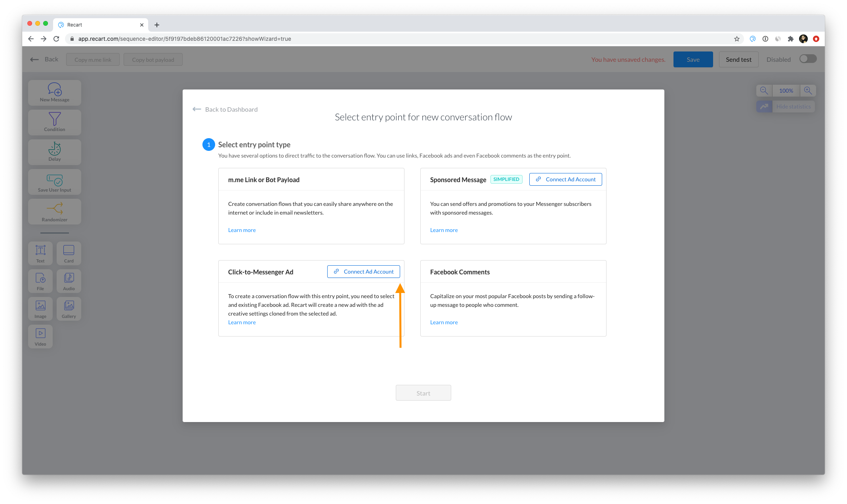Reload the page
Image resolution: width=847 pixels, height=504 pixels.
[x=56, y=39]
